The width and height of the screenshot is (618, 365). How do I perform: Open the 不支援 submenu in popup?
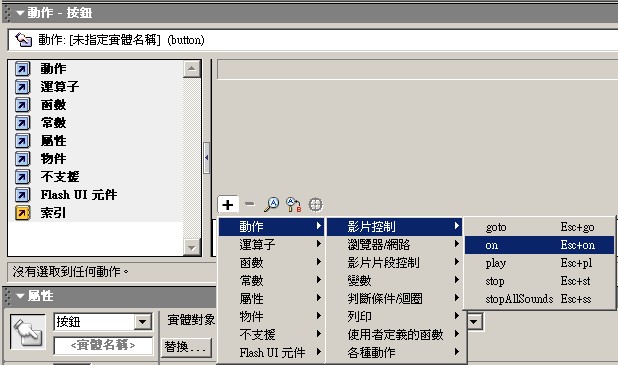(x=272, y=334)
